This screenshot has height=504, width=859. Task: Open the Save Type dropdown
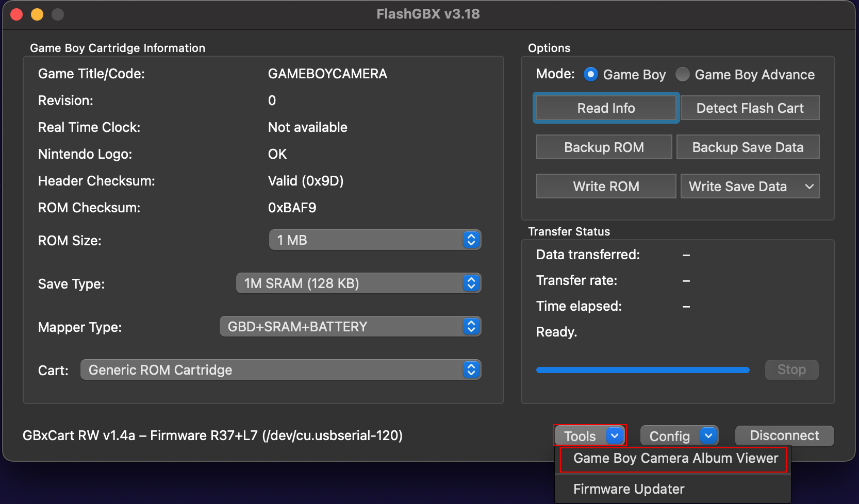pos(358,283)
